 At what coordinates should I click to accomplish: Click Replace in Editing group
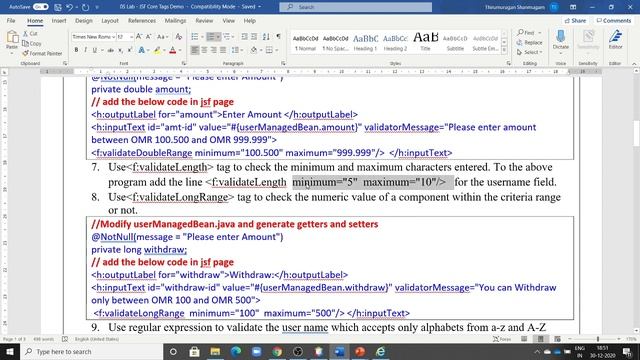pyautogui.click(x=529, y=42)
